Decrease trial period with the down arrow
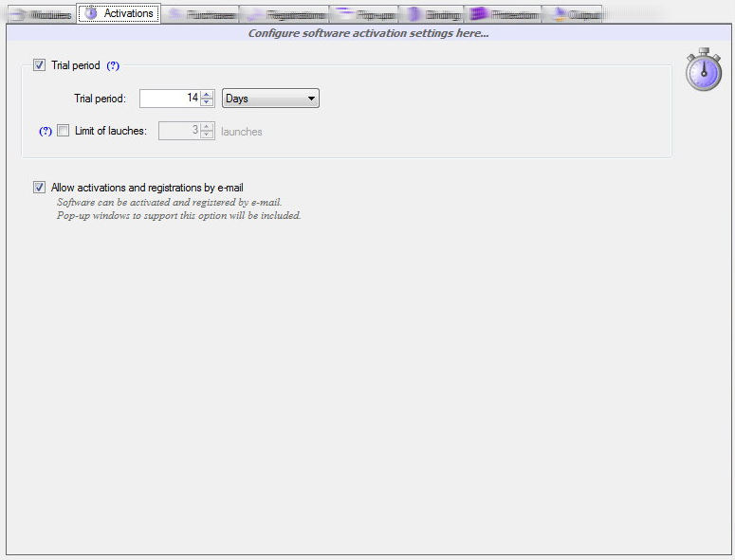 tap(207, 102)
